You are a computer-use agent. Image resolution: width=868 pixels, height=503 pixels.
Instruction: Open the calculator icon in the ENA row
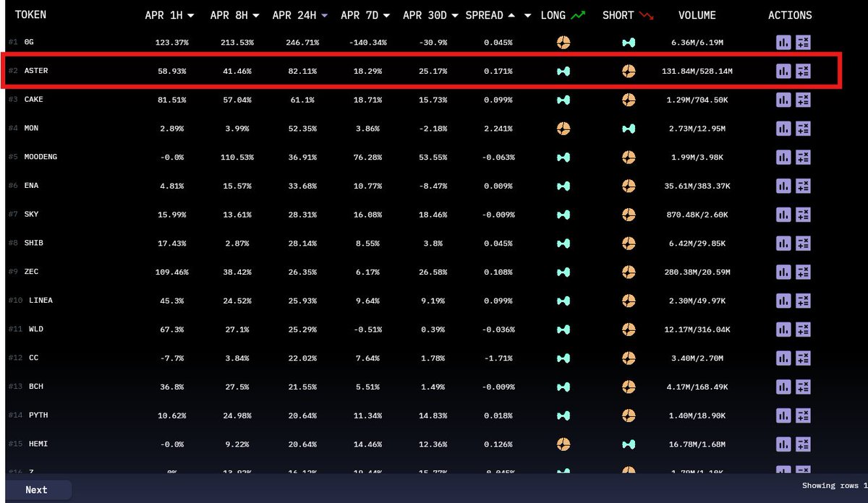(x=803, y=186)
